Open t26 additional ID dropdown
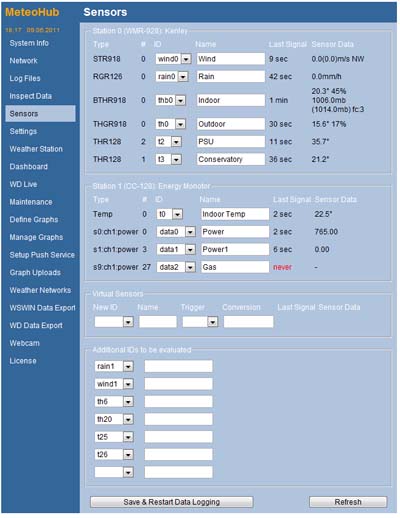The image size is (400, 518). [x=114, y=455]
